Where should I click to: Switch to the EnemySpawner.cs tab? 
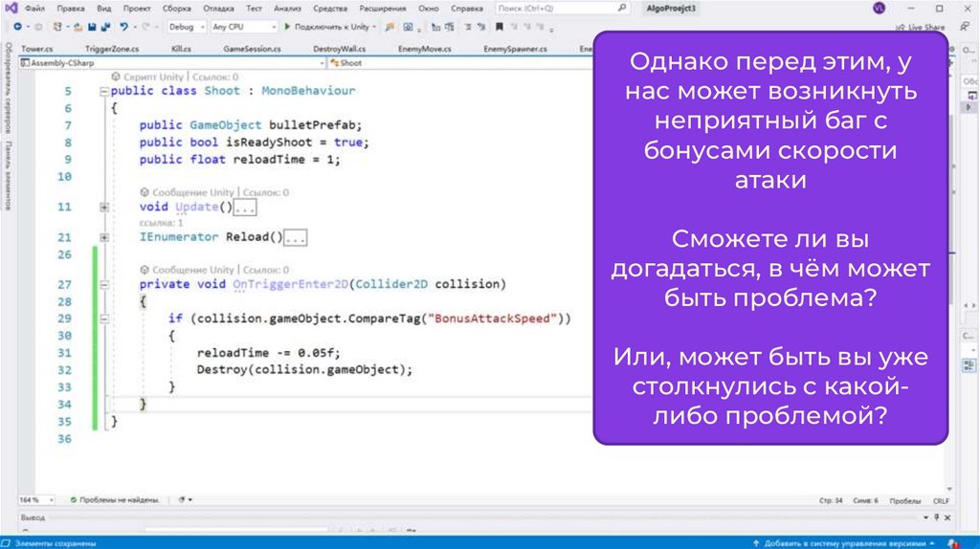click(x=515, y=48)
